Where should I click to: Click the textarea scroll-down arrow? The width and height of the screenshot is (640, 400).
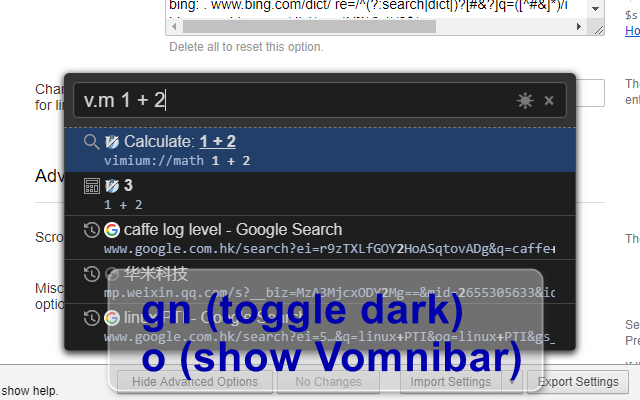coord(596,9)
